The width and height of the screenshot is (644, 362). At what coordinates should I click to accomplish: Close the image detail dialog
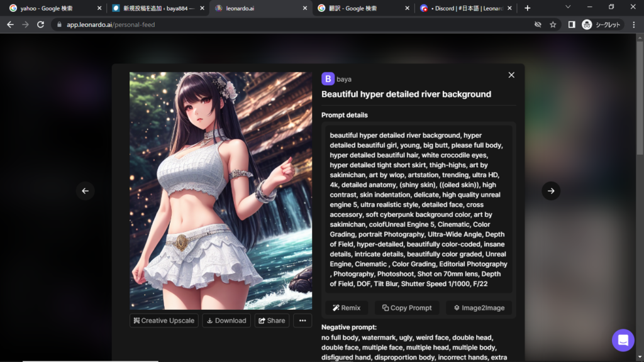511,75
